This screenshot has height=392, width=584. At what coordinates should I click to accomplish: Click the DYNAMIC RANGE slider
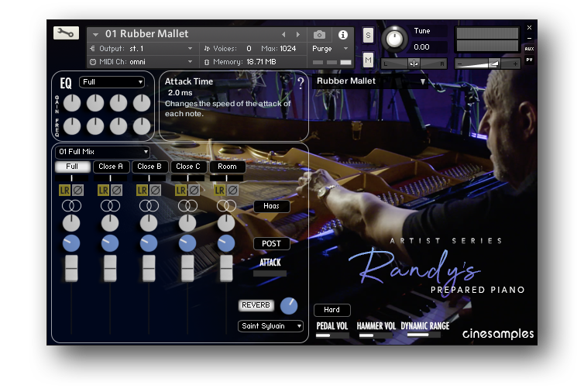(x=424, y=335)
